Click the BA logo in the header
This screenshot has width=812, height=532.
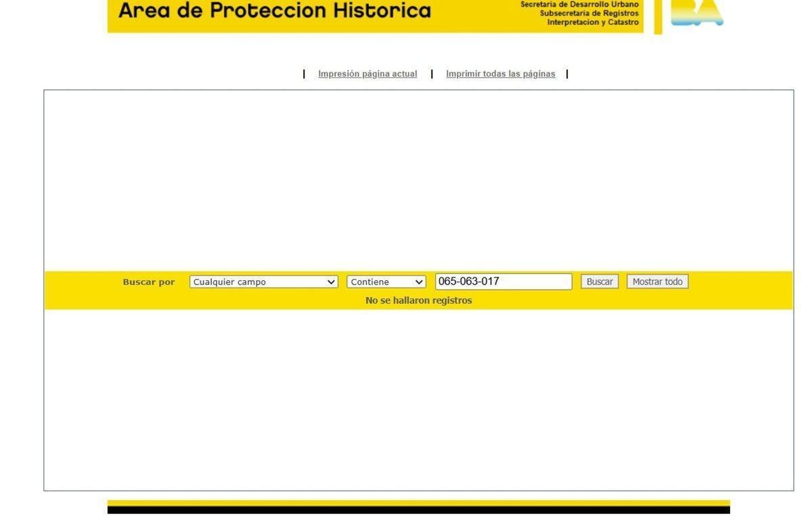click(697, 13)
